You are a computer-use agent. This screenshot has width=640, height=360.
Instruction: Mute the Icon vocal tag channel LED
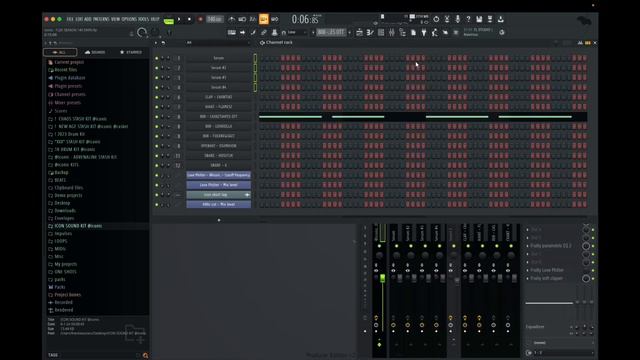pos(157,195)
